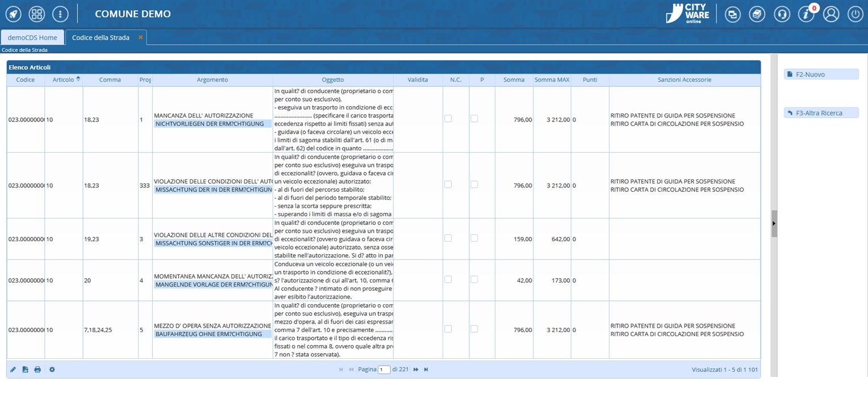Screen dimensions: 868x415
Task: Click the print icon in table footer
Action: click(x=37, y=370)
